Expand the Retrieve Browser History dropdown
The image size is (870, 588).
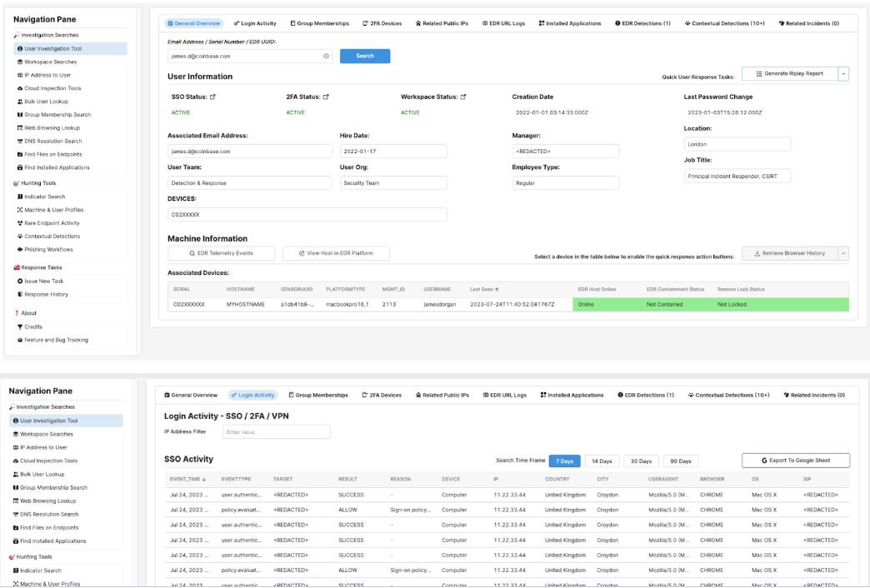point(843,252)
